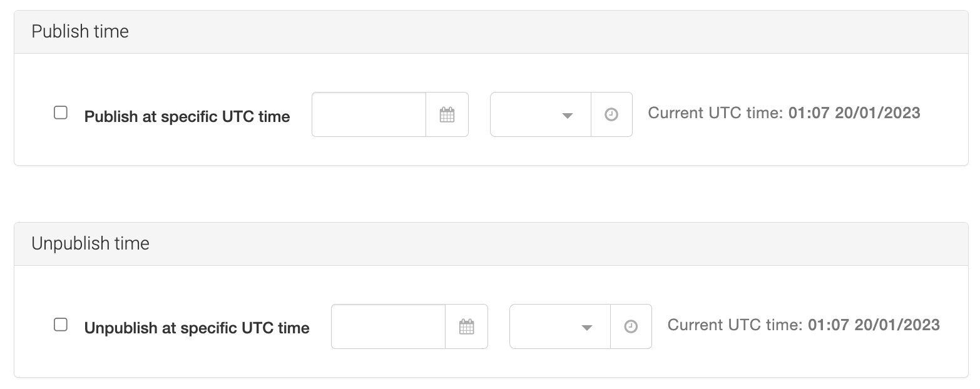Click "Current UTC time" text in Publish panel
980x389 pixels.
[x=715, y=113]
